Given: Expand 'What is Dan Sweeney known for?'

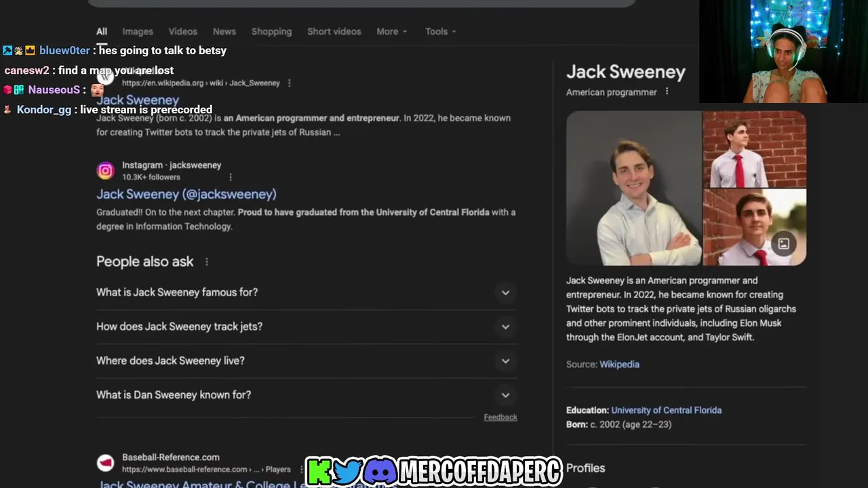Looking at the screenshot, I should pos(307,394).
